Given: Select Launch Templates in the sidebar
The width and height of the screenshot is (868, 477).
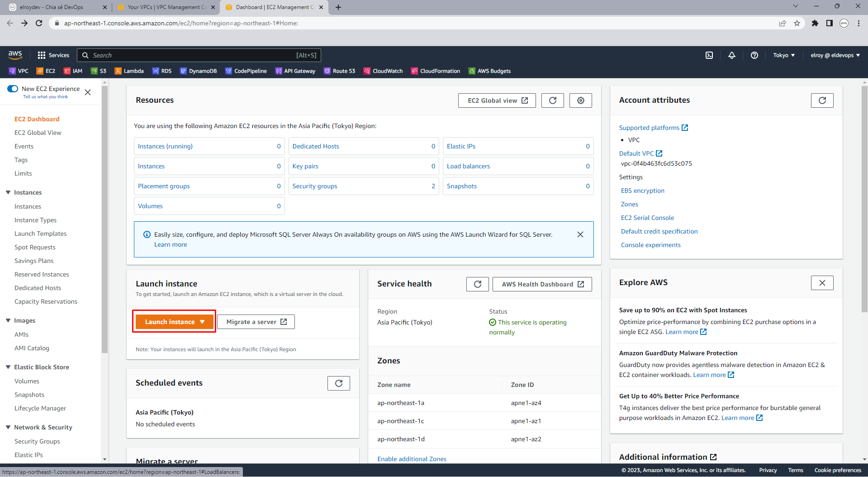Looking at the screenshot, I should pyautogui.click(x=41, y=234).
